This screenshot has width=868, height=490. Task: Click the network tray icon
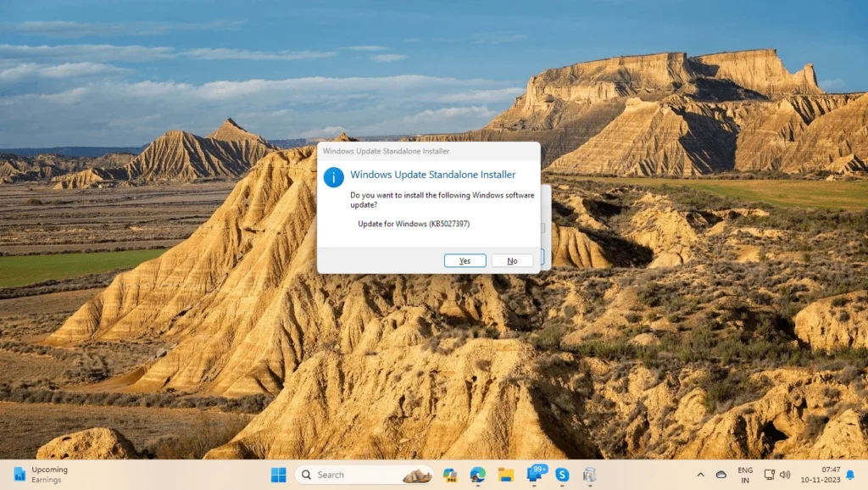[769, 475]
